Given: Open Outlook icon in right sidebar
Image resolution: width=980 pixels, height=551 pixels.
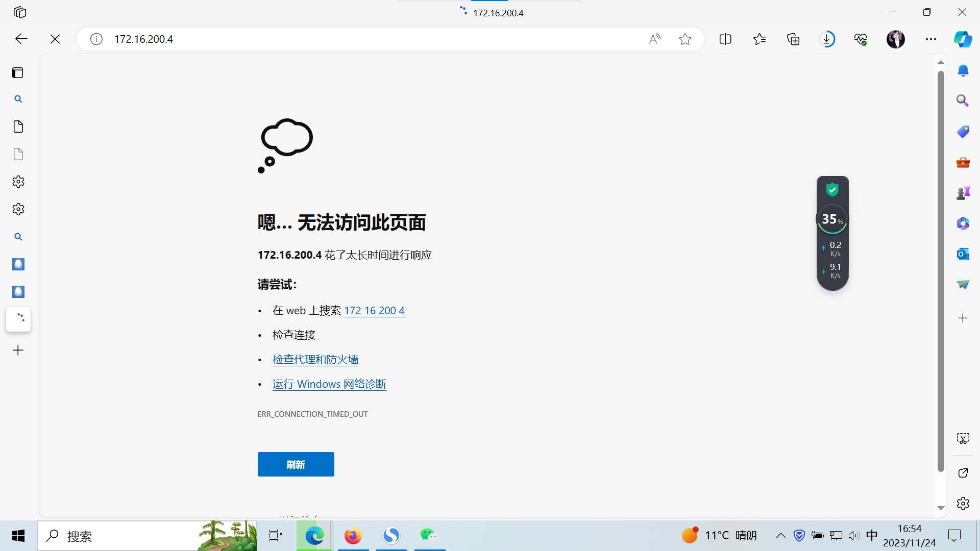Looking at the screenshot, I should point(963,254).
